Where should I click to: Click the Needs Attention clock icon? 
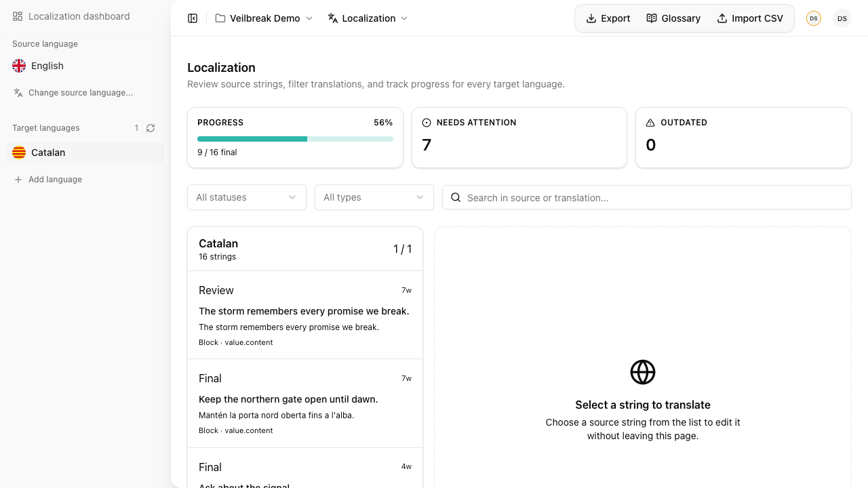click(427, 123)
